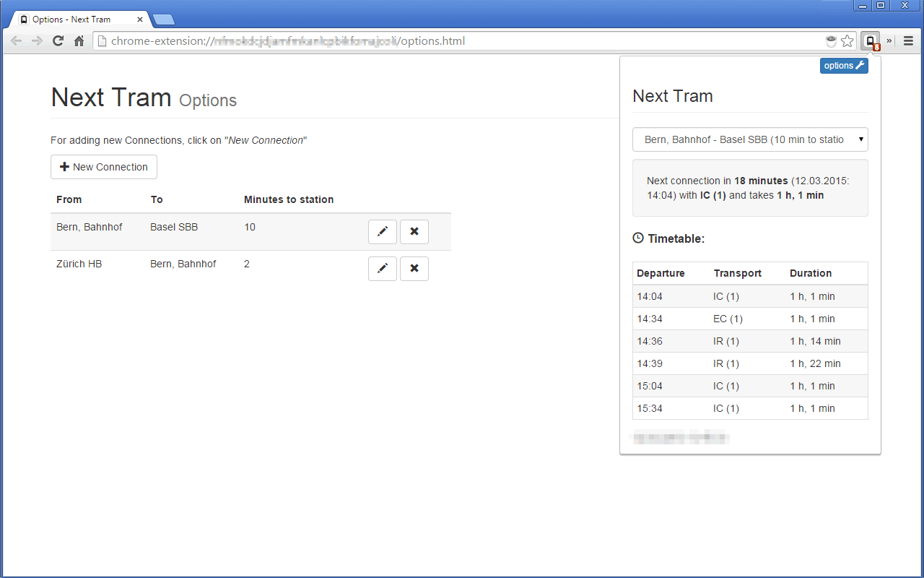Click the 1 h, 14 min duration cell
The image size is (924, 578).
pos(815,341)
